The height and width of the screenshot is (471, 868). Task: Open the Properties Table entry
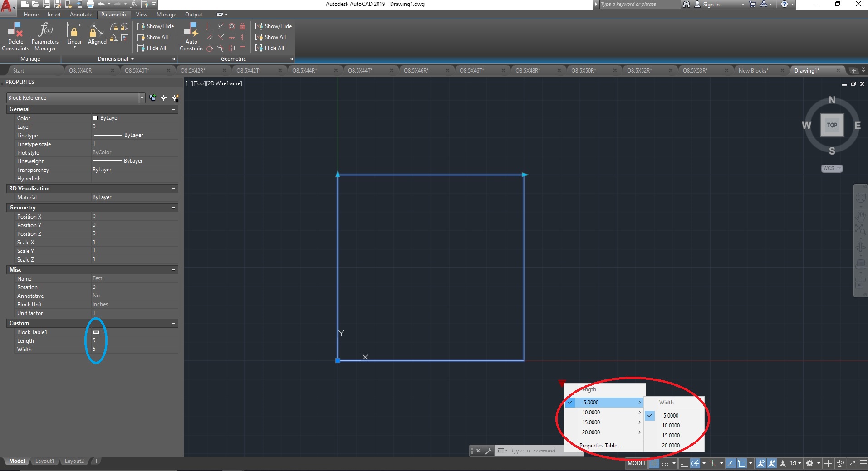[x=600, y=445]
